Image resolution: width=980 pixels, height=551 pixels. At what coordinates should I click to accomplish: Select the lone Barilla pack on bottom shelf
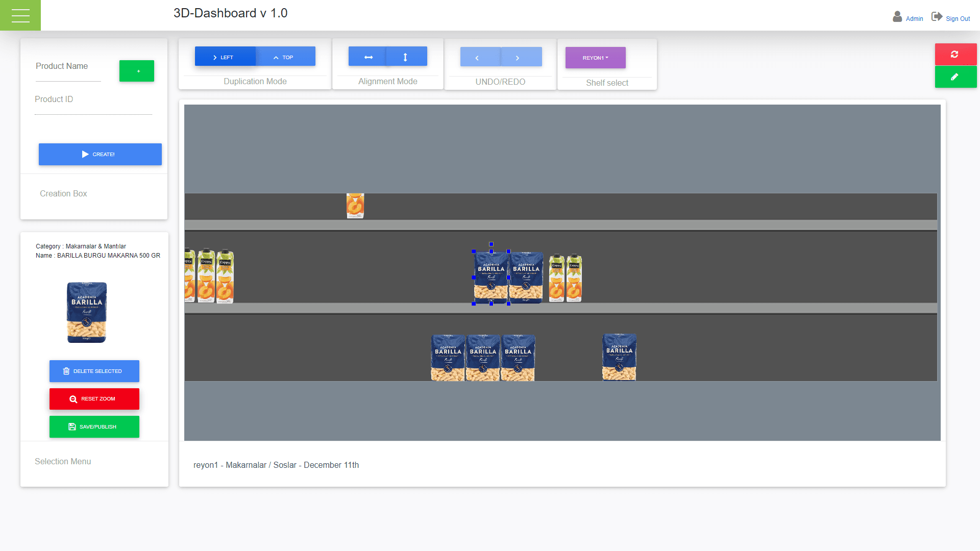(619, 357)
